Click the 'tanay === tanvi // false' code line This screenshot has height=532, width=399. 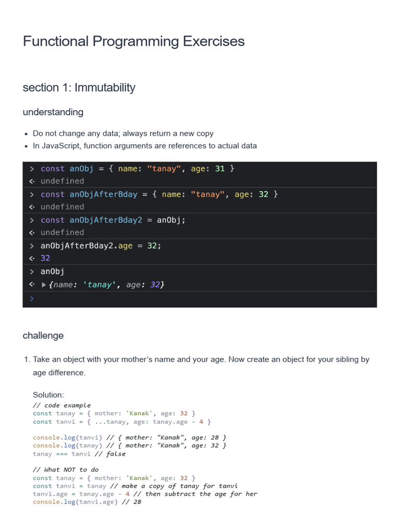click(x=79, y=454)
